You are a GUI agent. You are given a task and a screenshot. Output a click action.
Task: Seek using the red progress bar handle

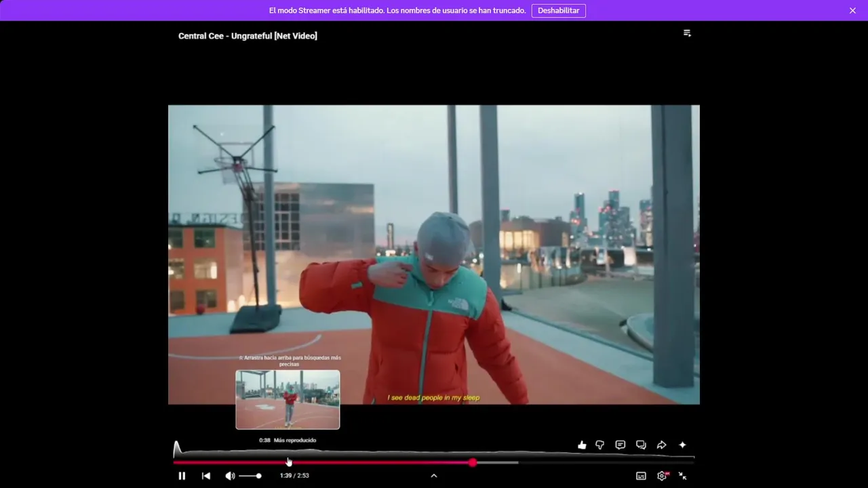click(473, 463)
